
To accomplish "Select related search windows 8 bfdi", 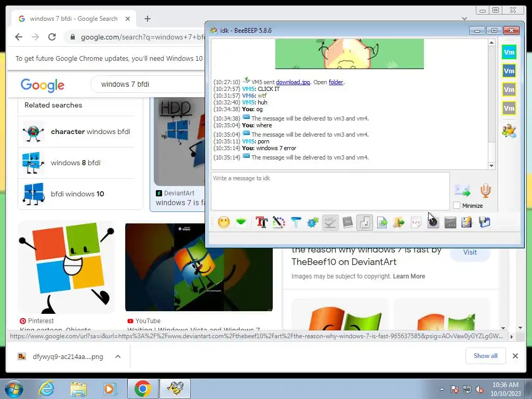I will point(77,163).
